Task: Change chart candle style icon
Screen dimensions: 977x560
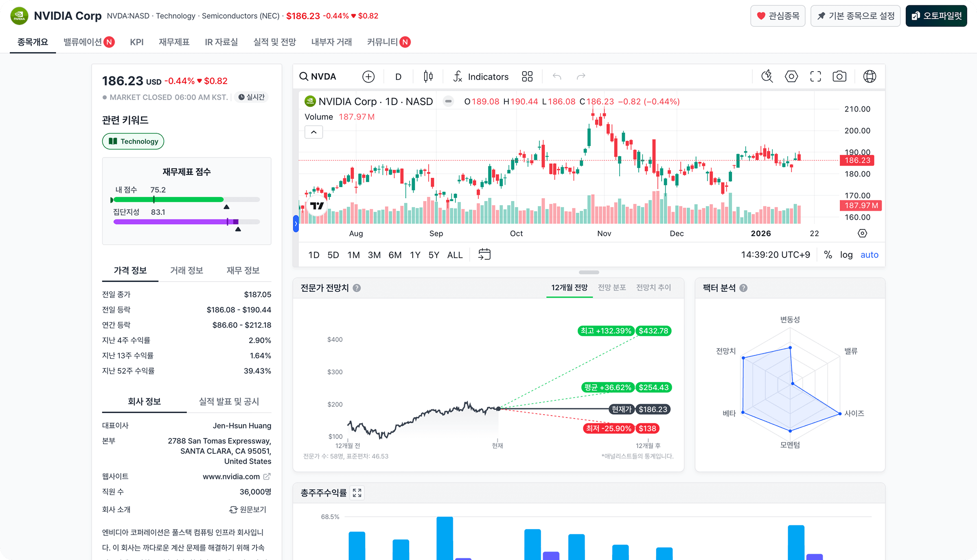Action: pyautogui.click(x=428, y=77)
